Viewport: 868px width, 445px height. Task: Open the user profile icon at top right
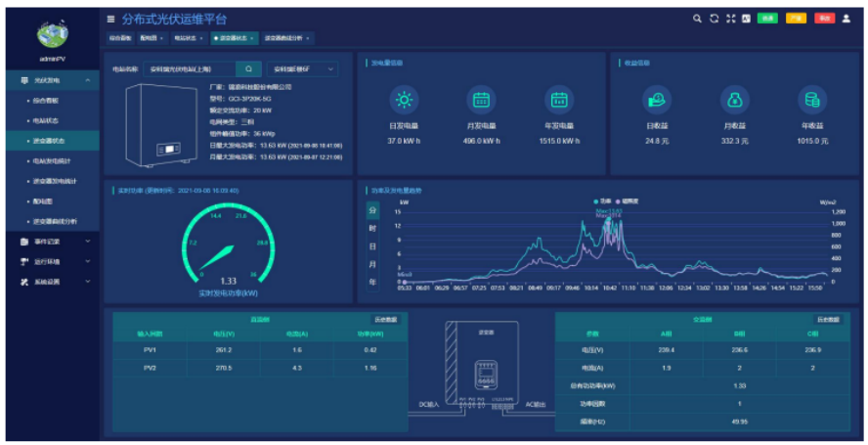[x=846, y=19]
